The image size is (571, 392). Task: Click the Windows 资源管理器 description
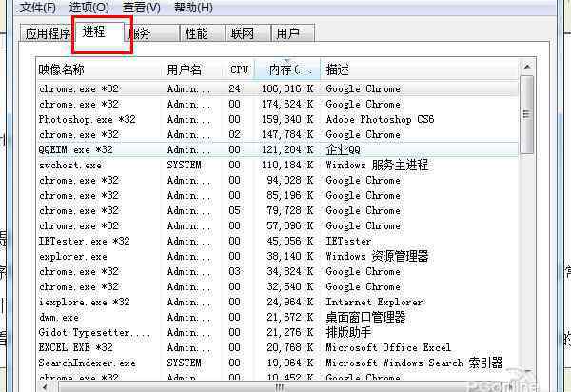click(377, 256)
